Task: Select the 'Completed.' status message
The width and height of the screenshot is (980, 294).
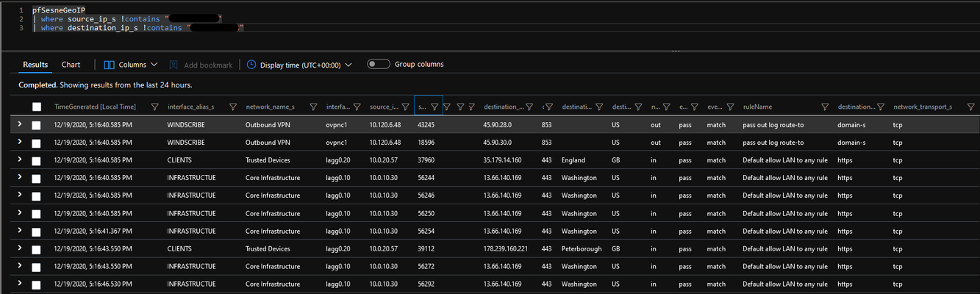Action: pos(37,85)
